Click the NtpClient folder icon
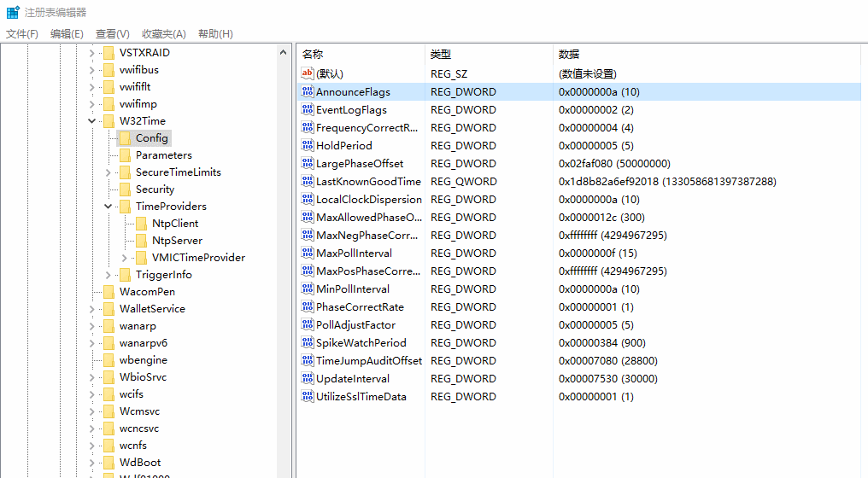 tap(142, 223)
